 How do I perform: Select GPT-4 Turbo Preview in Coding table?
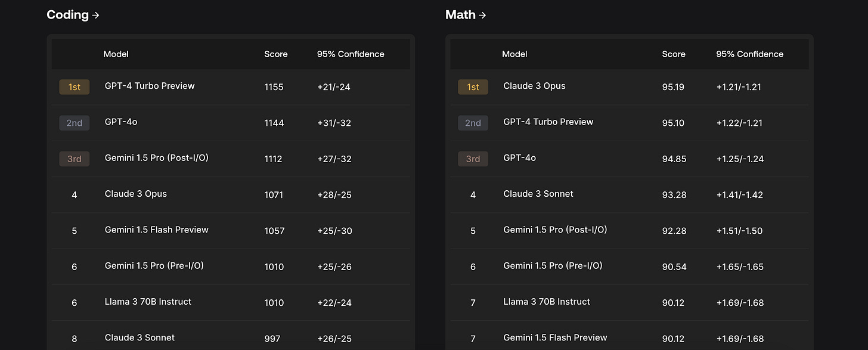tap(150, 86)
